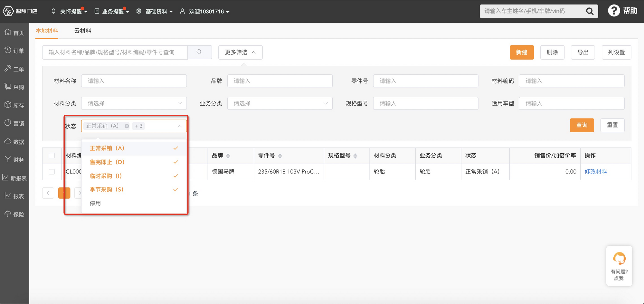Click the magnifier icon in top search bar
The width and height of the screenshot is (644, 304).
[x=590, y=11]
